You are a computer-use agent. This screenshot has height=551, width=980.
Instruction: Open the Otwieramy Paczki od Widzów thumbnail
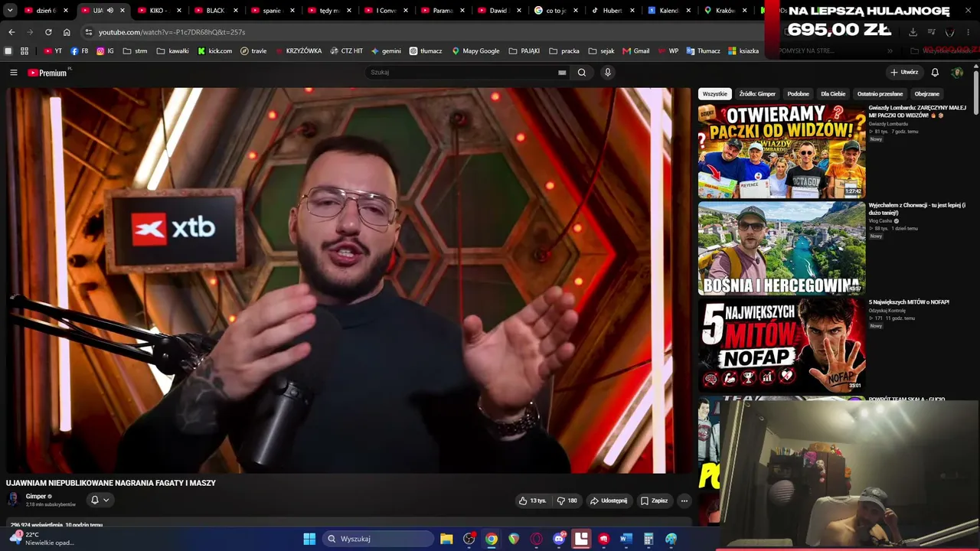click(782, 152)
